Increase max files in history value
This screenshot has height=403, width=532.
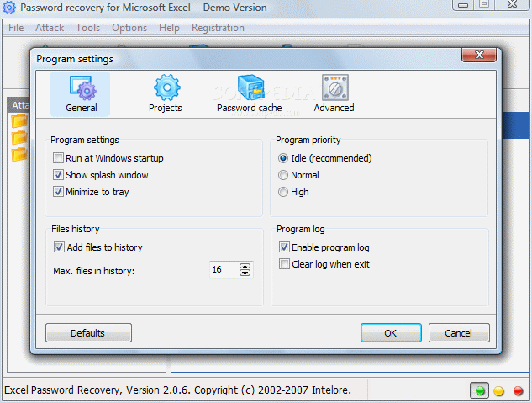coord(245,267)
